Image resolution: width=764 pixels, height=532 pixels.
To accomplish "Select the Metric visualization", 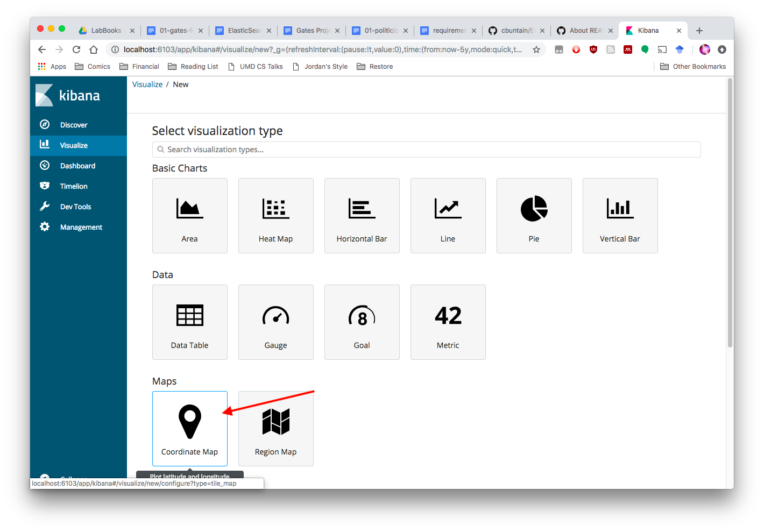I will [x=448, y=322].
